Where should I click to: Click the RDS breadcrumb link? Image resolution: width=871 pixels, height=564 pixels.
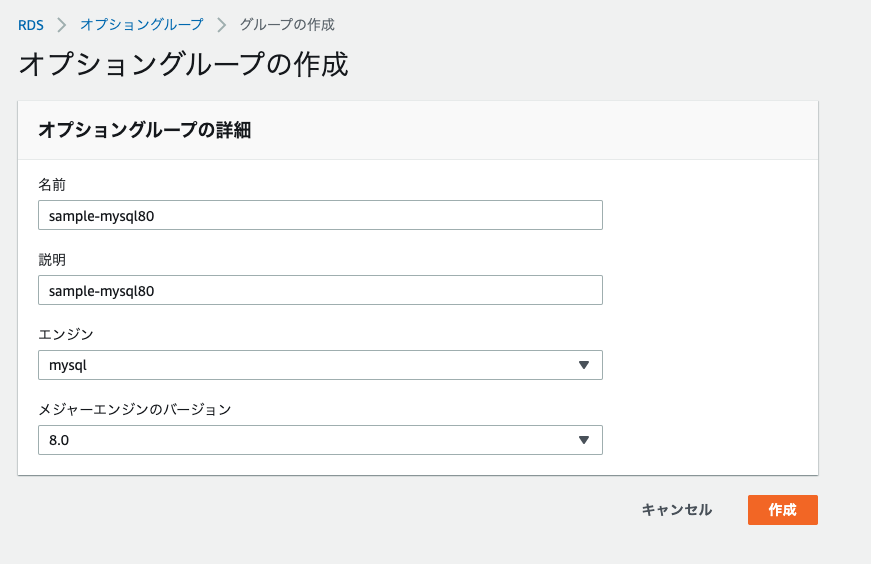30,23
